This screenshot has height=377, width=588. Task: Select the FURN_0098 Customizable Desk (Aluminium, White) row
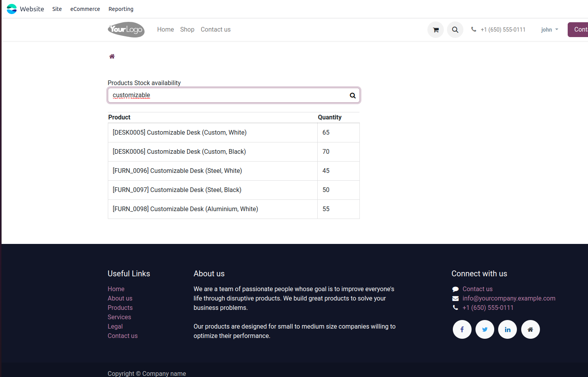tap(234, 209)
